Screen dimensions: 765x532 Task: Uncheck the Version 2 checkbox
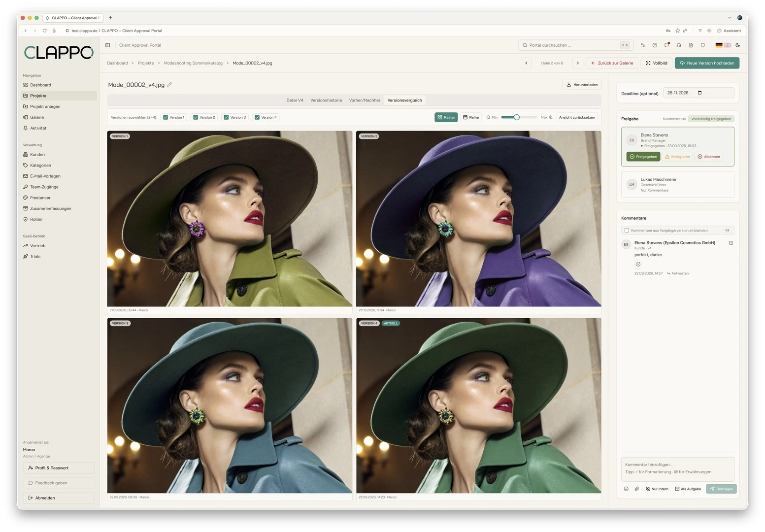(x=196, y=117)
